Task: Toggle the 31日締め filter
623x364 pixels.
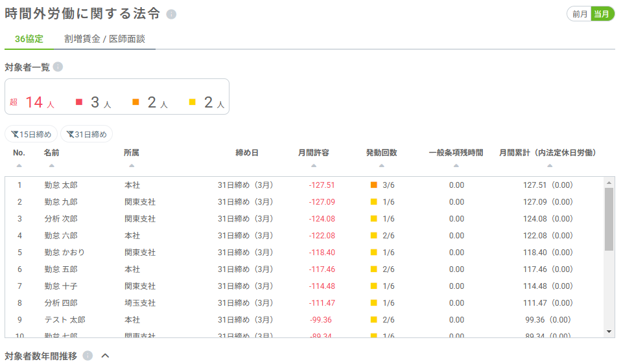Action: point(86,134)
